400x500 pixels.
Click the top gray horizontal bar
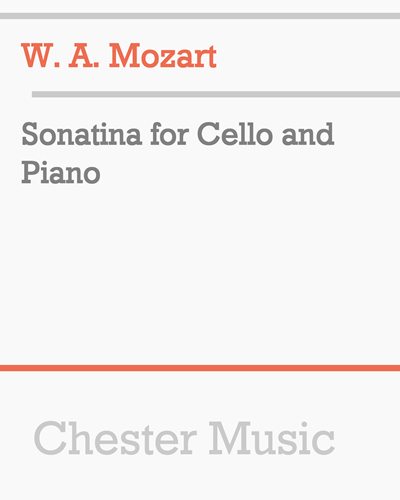[x=200, y=16]
